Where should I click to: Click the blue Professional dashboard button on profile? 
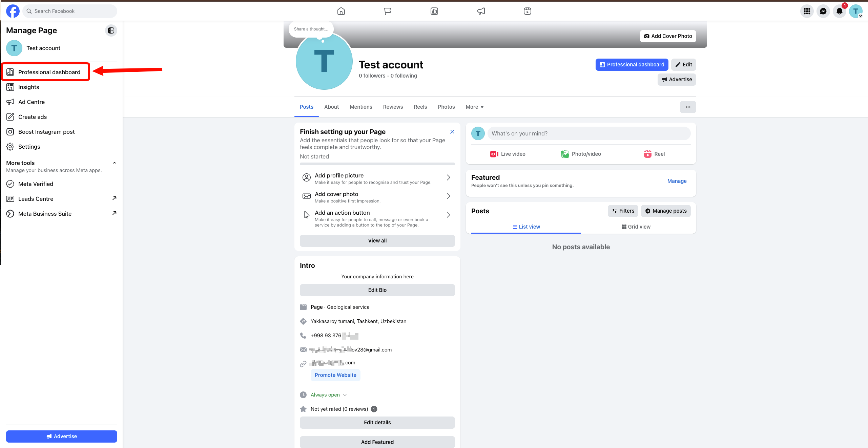[632, 65]
